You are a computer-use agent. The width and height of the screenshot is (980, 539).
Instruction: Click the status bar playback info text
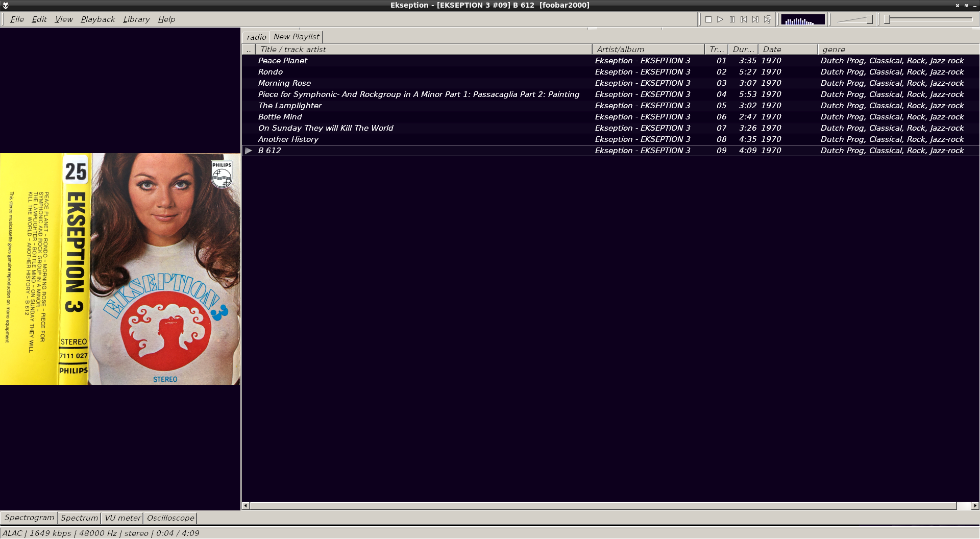tap(101, 533)
